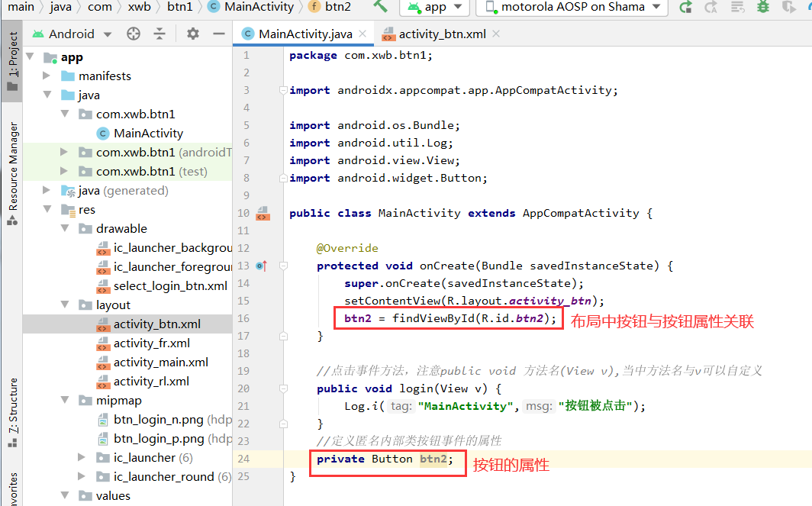Click the override gutter icon on line 13
This screenshot has height=506, width=812.
pos(262,266)
